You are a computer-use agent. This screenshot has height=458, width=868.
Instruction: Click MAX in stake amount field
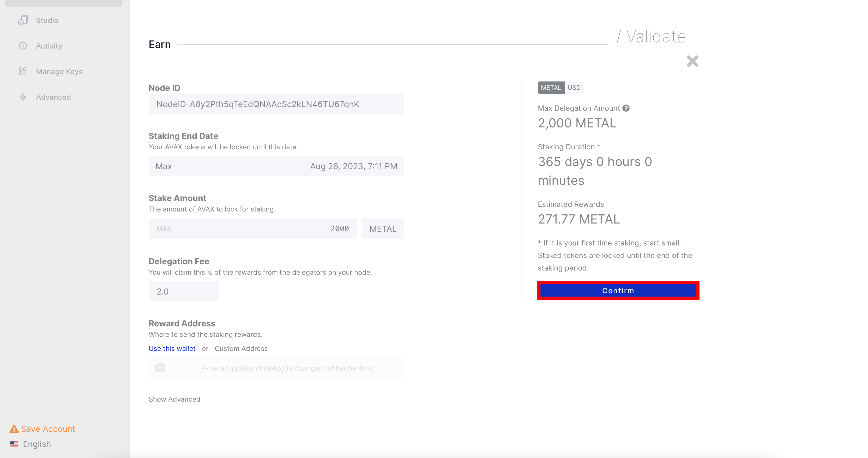pos(164,229)
